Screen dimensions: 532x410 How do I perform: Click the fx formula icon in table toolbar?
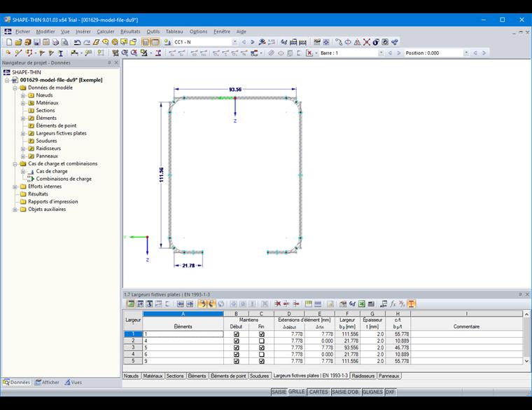point(393,304)
